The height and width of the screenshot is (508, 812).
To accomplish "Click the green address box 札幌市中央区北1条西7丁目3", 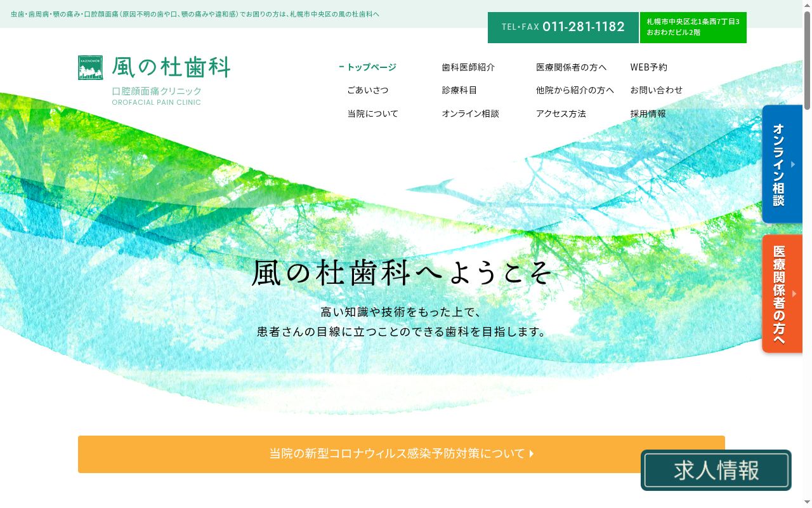I will pyautogui.click(x=693, y=27).
